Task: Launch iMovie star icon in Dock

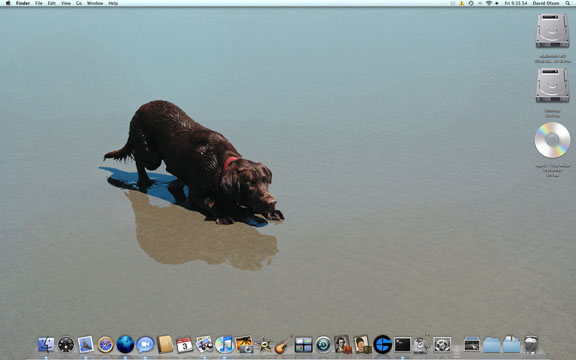Action: coord(264,345)
